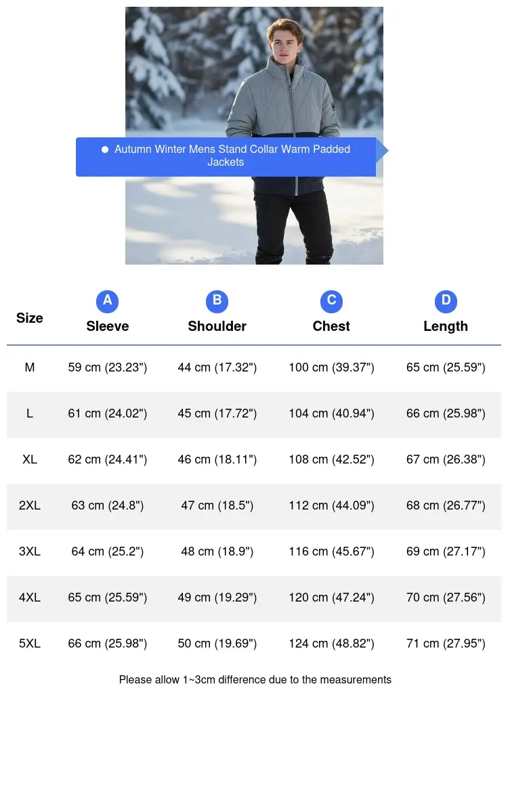Select the XL size row label
Viewport: 508px width, 812px height.
click(30, 459)
